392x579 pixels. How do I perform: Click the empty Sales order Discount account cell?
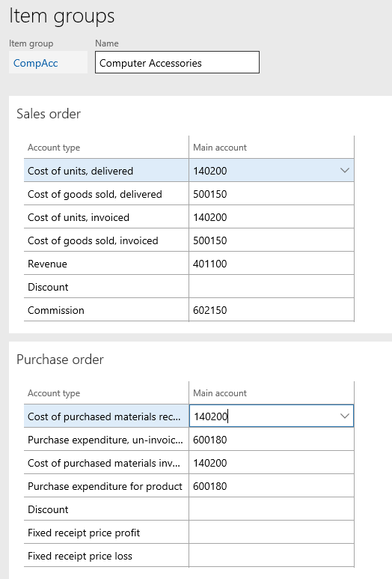(272, 287)
